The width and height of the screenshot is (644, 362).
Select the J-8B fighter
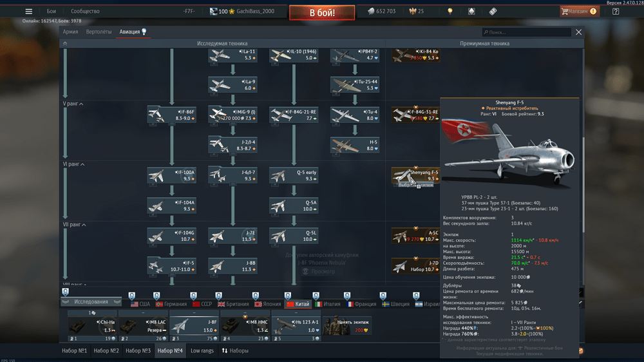coord(232,266)
